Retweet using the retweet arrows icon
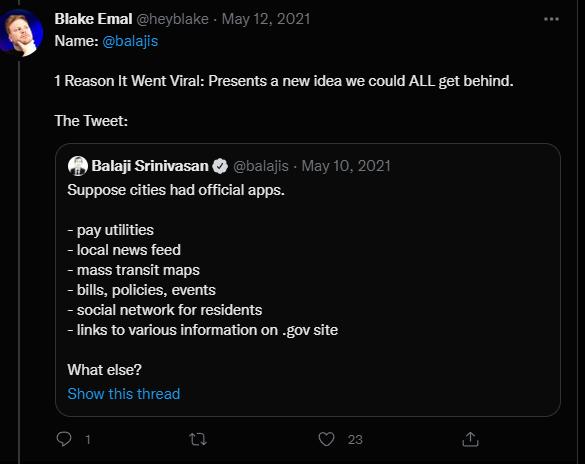The width and height of the screenshot is (585, 464). click(198, 439)
